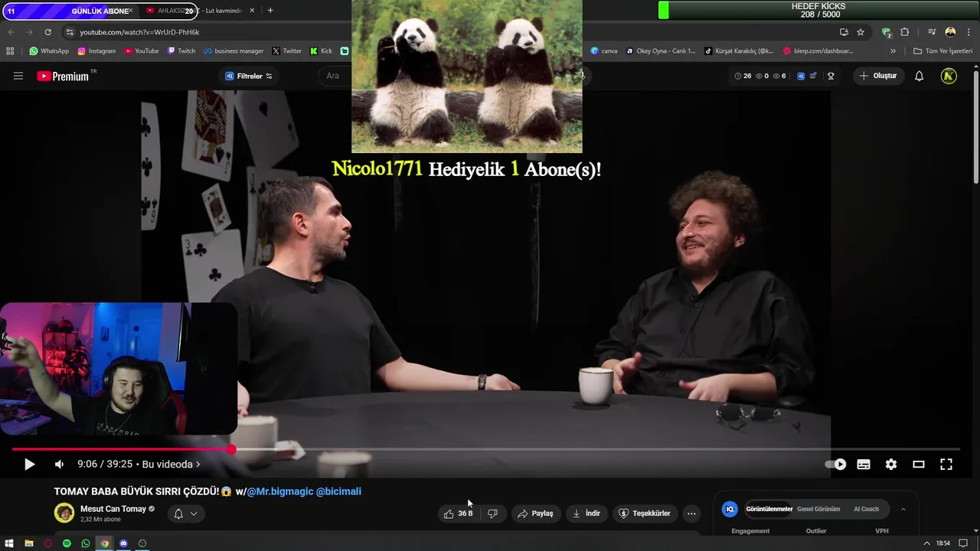This screenshot has height=551, width=980.
Task: Click the IQ logo in the stats panel
Action: tap(730, 509)
